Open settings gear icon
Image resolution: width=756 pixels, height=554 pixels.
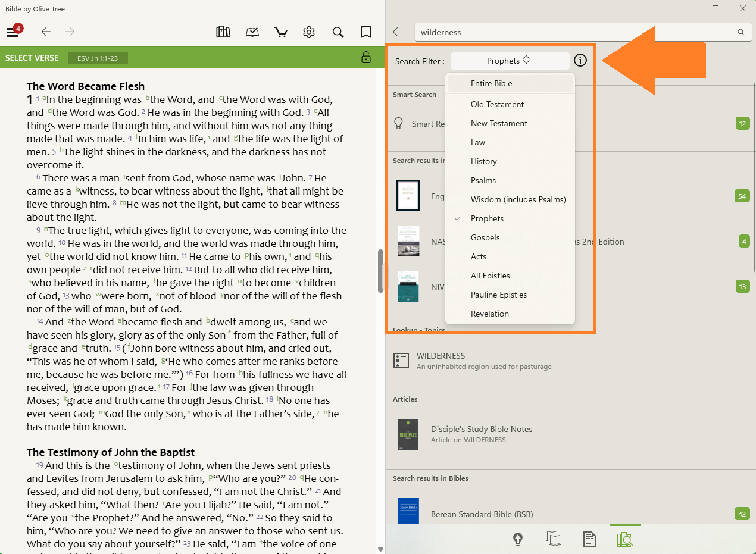pos(308,32)
